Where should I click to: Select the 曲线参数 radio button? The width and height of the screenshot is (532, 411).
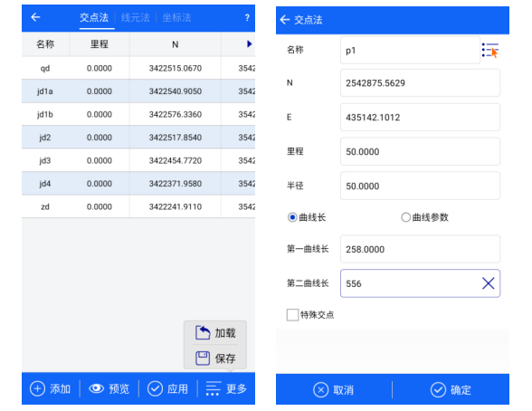[x=405, y=217]
